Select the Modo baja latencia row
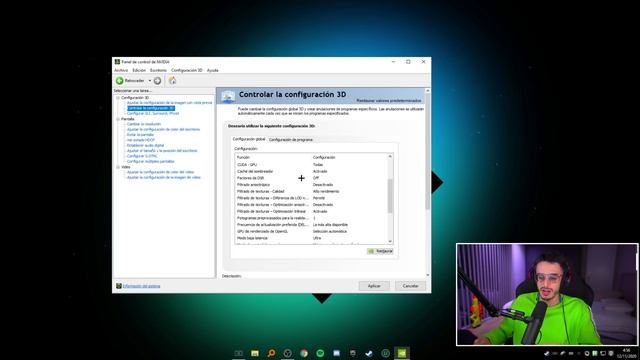640x360 pixels. coord(311,238)
